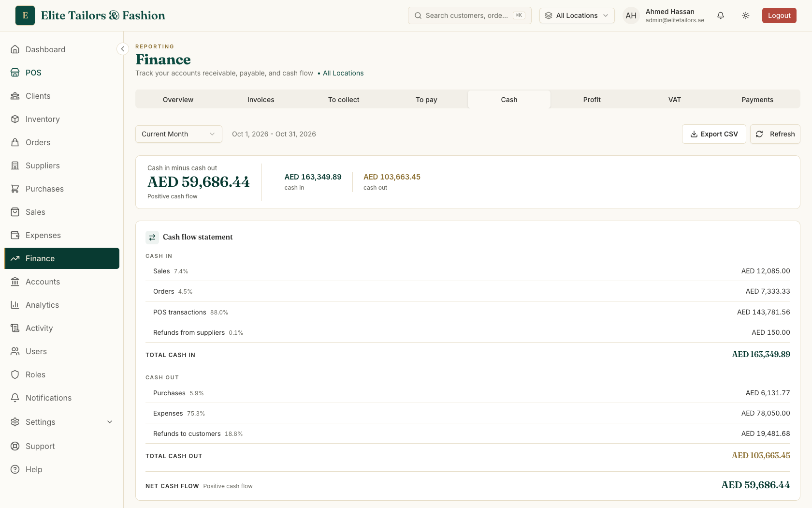812x508 pixels.
Task: Open the Finance menu item
Action: [x=62, y=258]
